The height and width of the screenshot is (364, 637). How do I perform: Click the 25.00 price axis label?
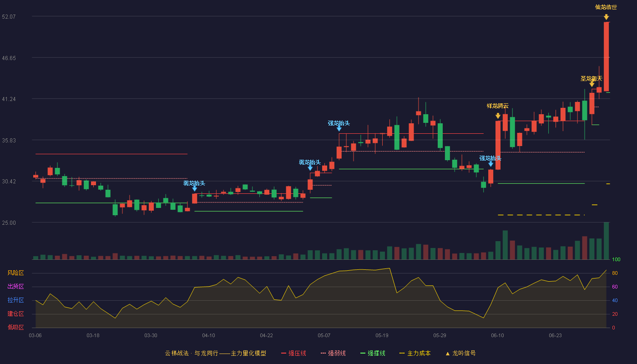(x=9, y=222)
